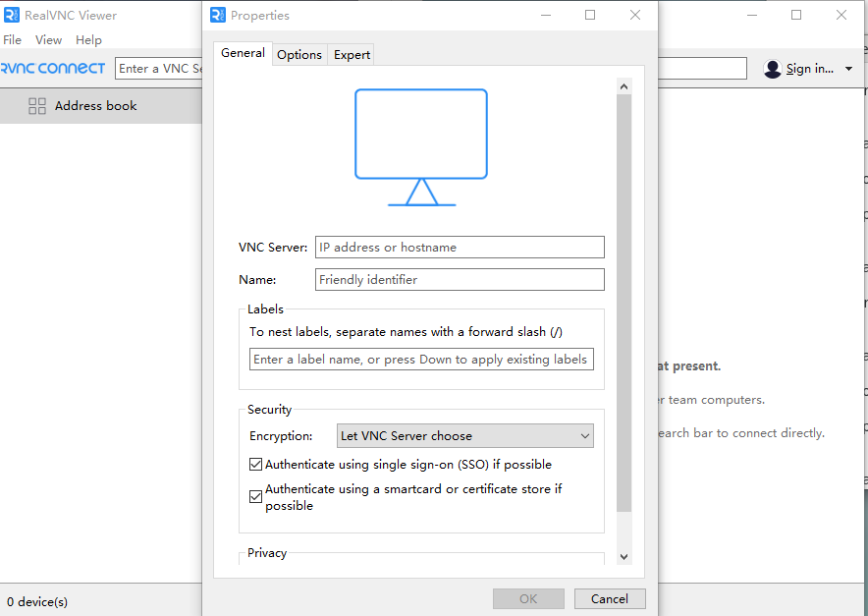The image size is (868, 616).
Task: Click the Security group label
Action: tap(270, 410)
